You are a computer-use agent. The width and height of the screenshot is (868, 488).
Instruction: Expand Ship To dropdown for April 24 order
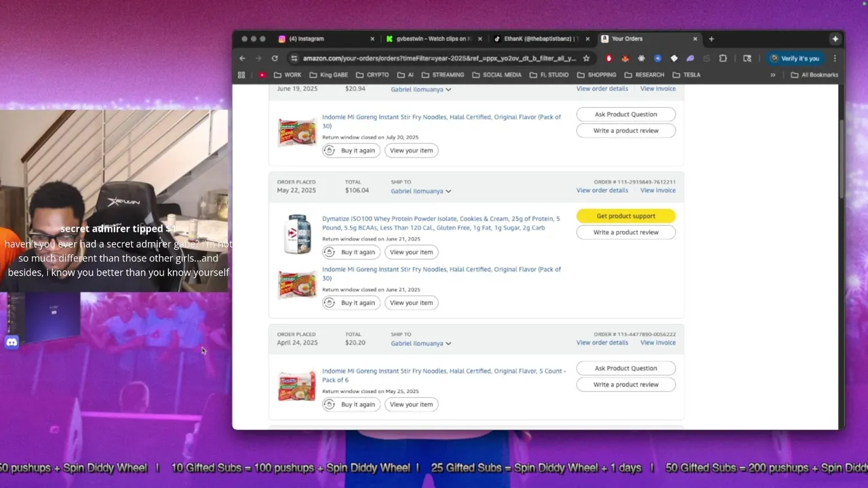pos(421,344)
